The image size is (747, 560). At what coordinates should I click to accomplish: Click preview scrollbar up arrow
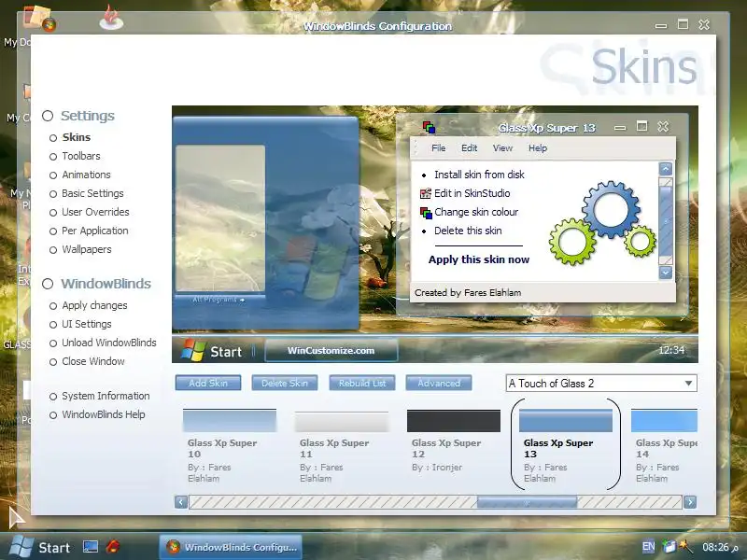pos(666,169)
